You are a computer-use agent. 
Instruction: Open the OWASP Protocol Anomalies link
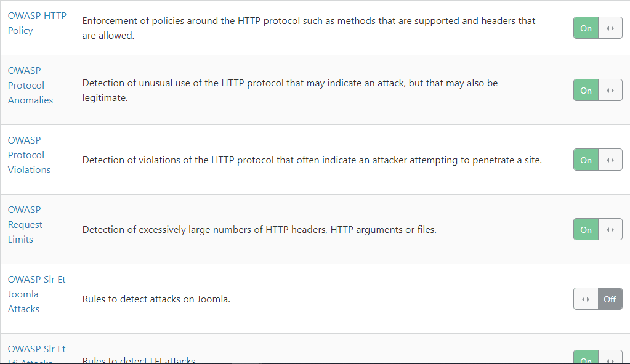coord(30,85)
